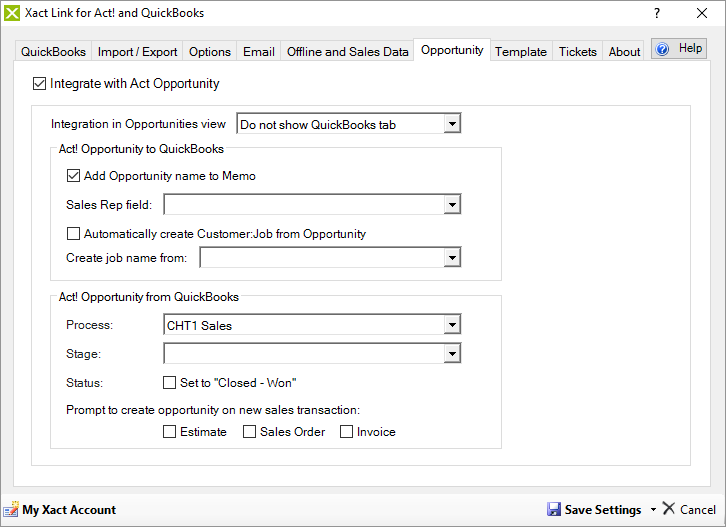Open the Import / Export tab
Viewport: 726px width, 527px height.
[x=138, y=51]
